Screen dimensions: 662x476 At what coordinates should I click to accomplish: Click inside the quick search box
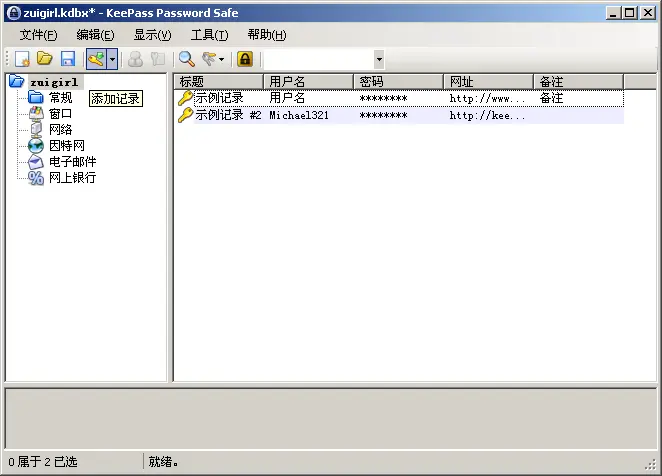(x=319, y=60)
